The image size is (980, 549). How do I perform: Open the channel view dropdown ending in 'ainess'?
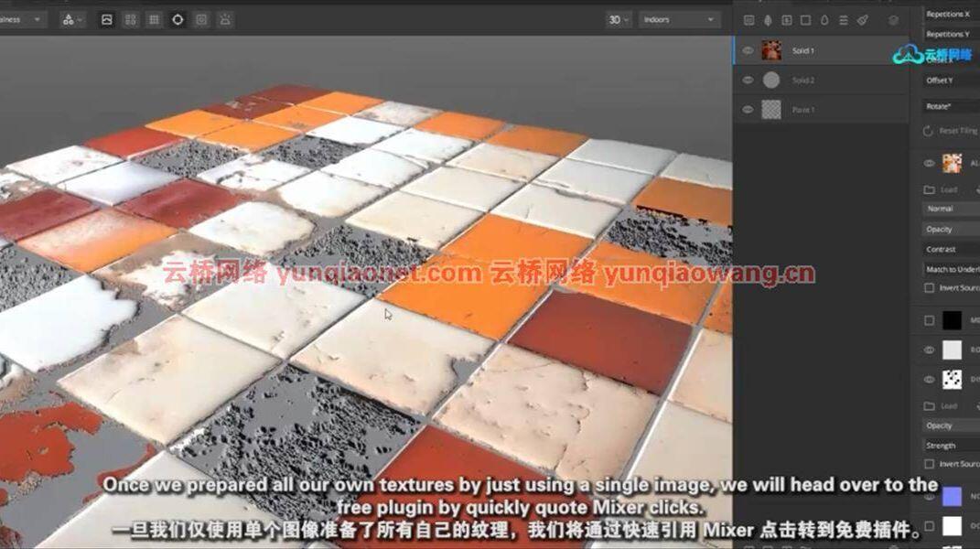click(x=22, y=19)
